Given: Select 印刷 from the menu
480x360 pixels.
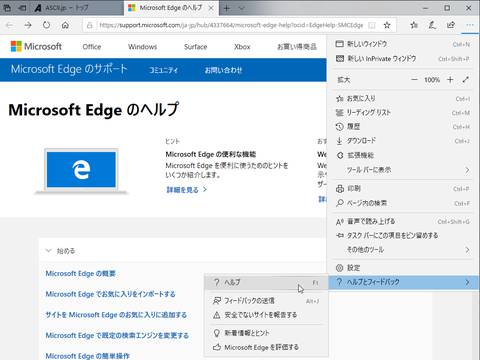Looking at the screenshot, I should click(403, 189).
